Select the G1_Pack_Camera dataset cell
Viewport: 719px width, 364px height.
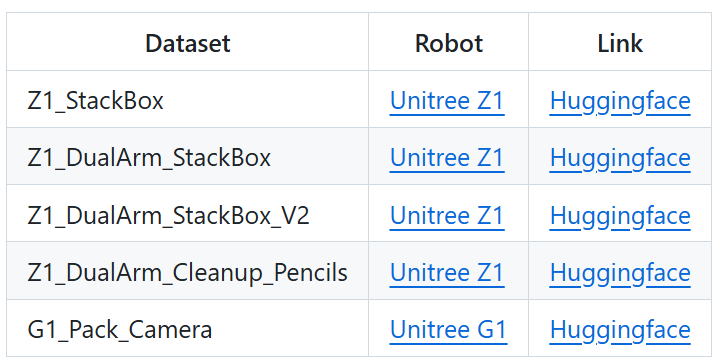(x=188, y=328)
